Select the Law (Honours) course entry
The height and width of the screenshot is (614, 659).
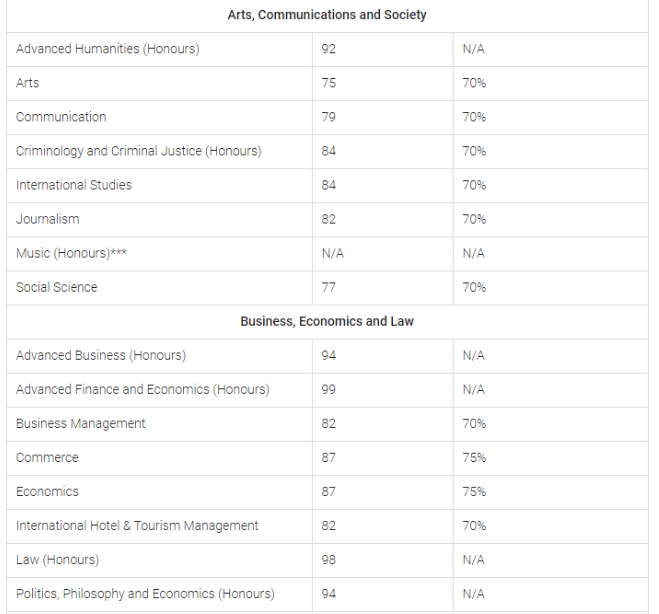pos(57,559)
